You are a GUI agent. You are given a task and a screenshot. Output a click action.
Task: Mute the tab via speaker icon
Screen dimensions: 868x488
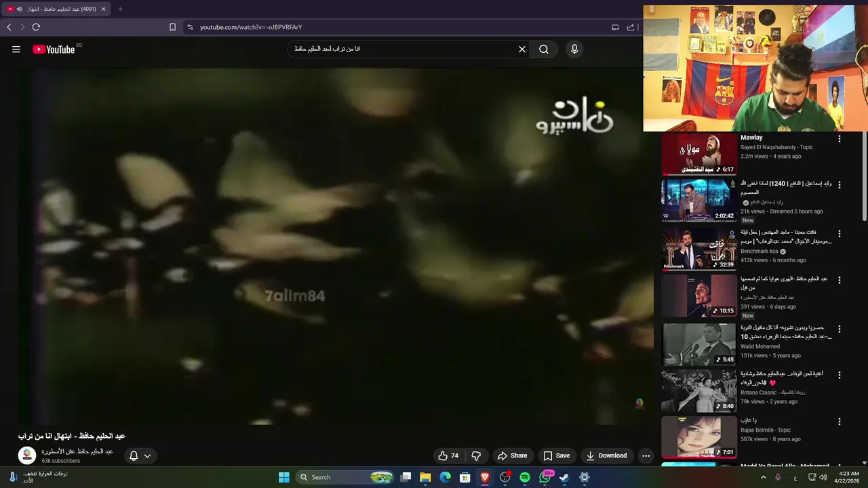tap(19, 9)
